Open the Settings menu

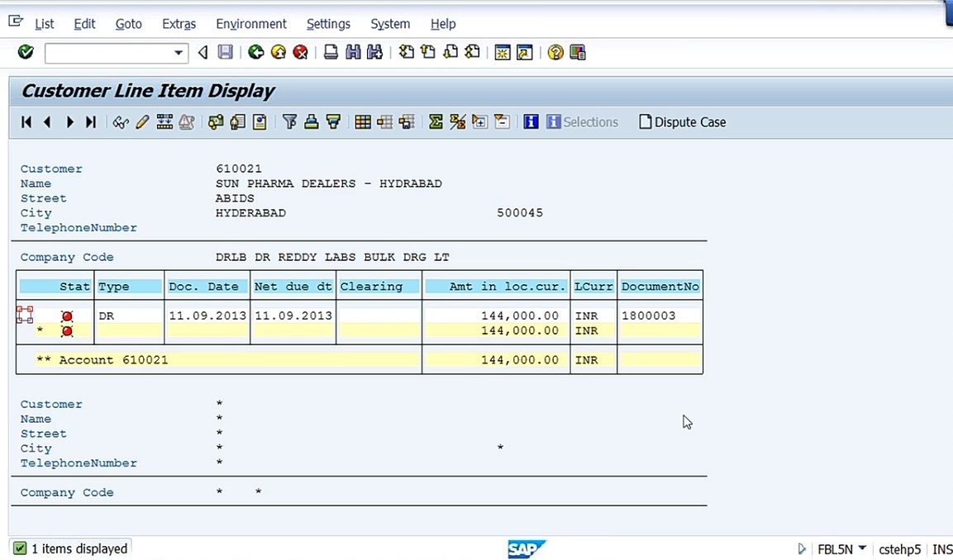(x=328, y=24)
